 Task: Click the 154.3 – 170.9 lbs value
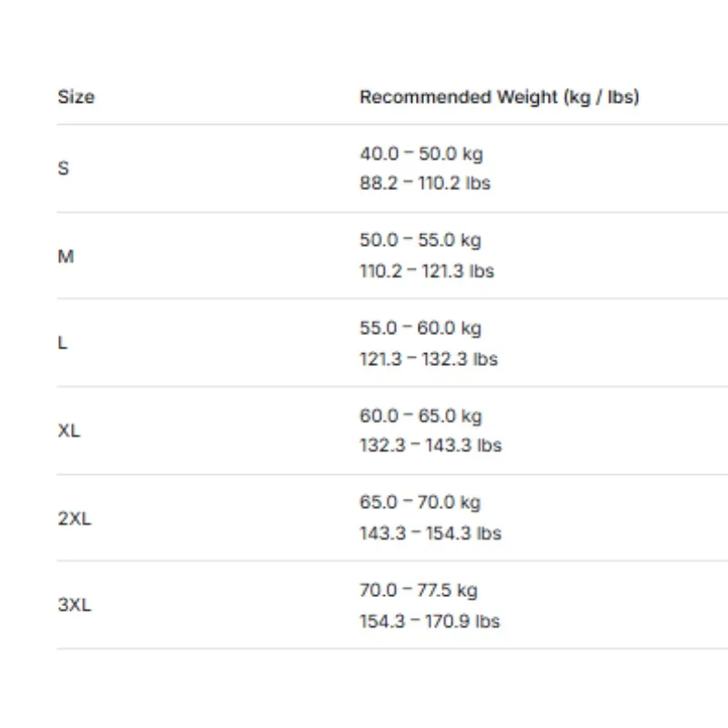[x=430, y=622]
